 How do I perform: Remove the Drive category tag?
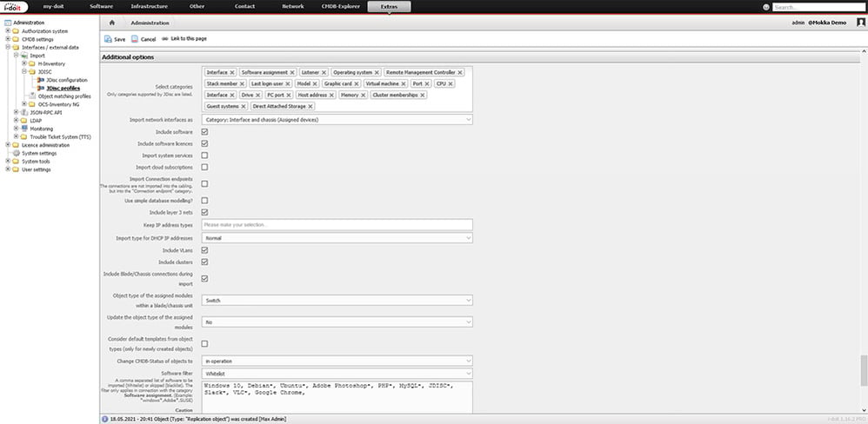tap(258, 95)
